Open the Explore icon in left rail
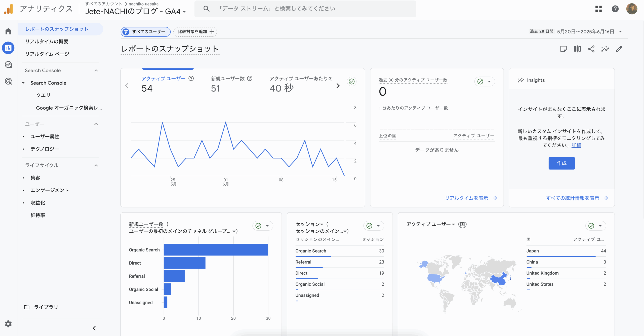 8,65
